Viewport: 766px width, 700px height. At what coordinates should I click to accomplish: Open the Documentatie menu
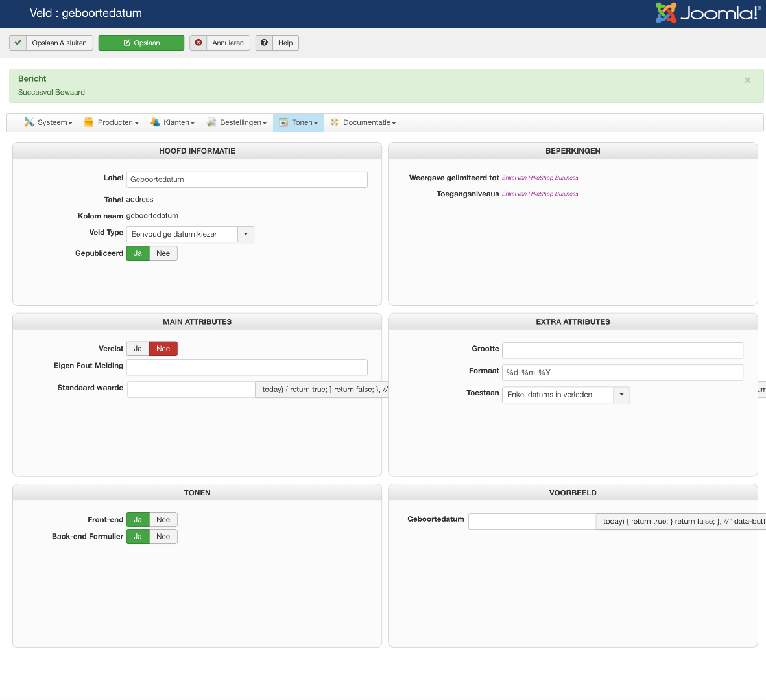[x=363, y=122]
